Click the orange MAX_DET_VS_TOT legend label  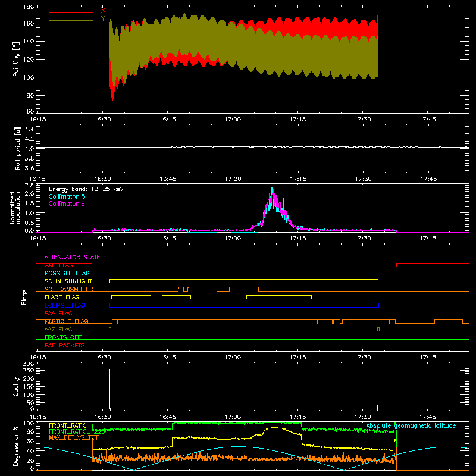tap(74, 437)
